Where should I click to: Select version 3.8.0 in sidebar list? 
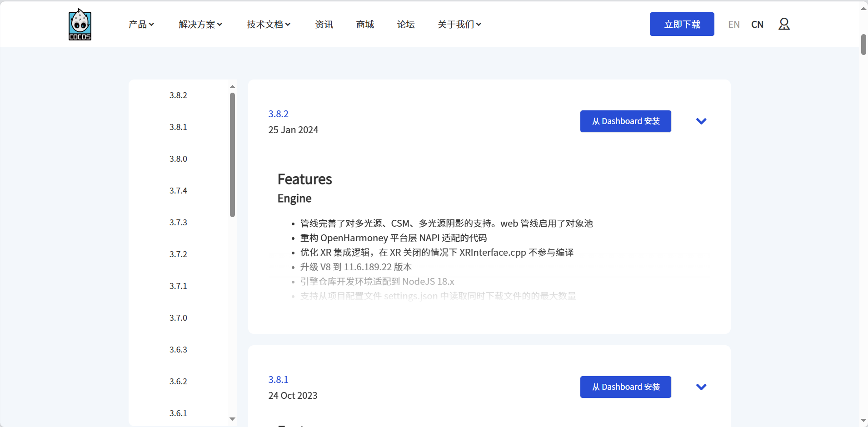(178, 159)
